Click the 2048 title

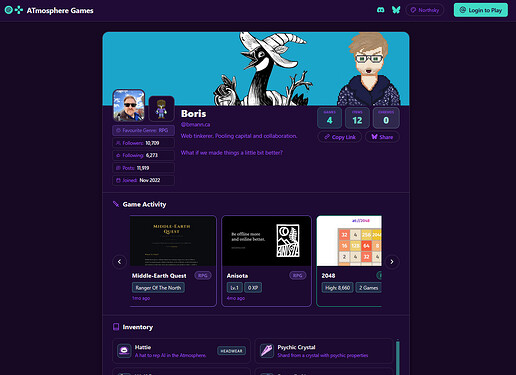point(328,276)
